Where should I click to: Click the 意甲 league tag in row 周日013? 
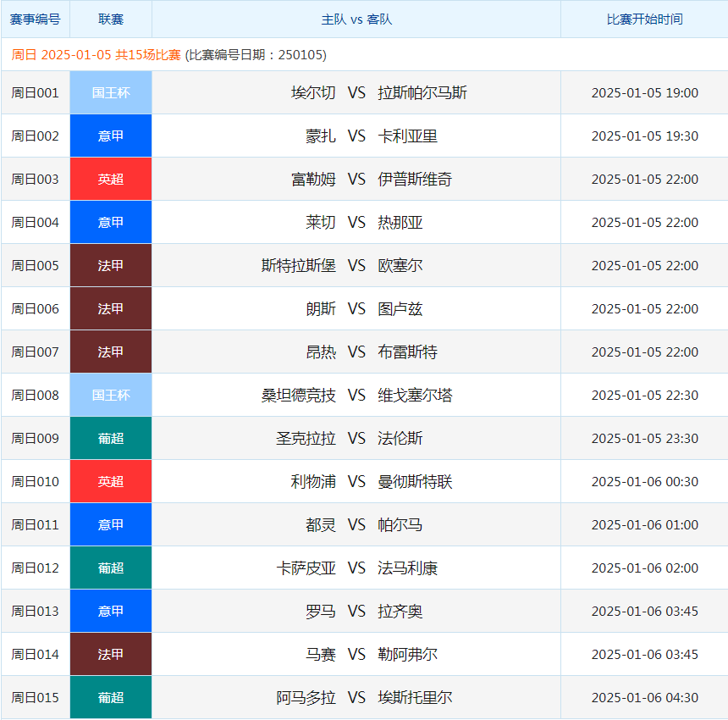111,611
